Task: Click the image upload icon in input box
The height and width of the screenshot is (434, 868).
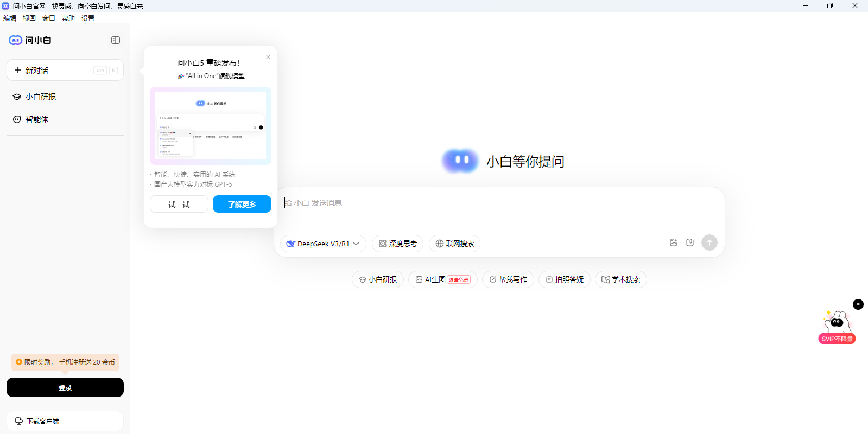Action: 674,242
